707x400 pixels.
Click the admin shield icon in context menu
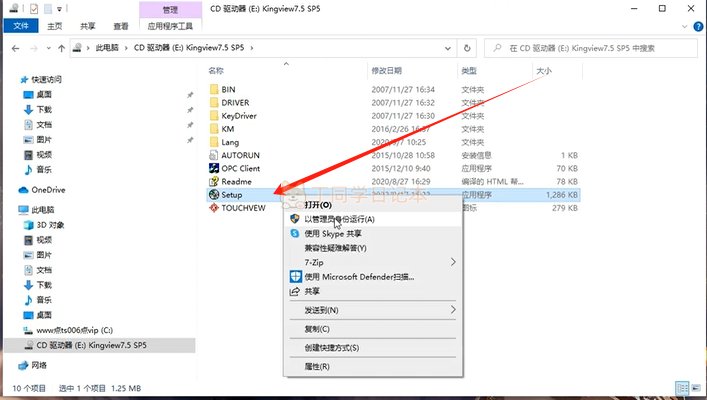(295, 219)
